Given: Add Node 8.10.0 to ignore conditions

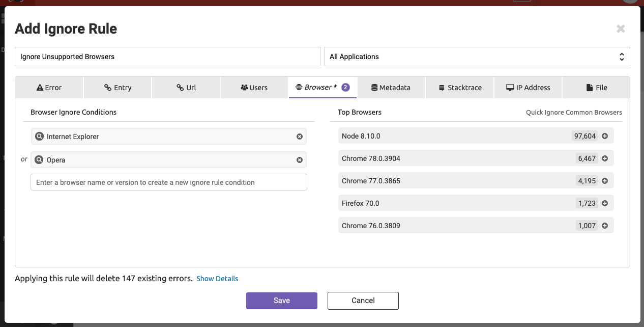Looking at the screenshot, I should coord(605,136).
